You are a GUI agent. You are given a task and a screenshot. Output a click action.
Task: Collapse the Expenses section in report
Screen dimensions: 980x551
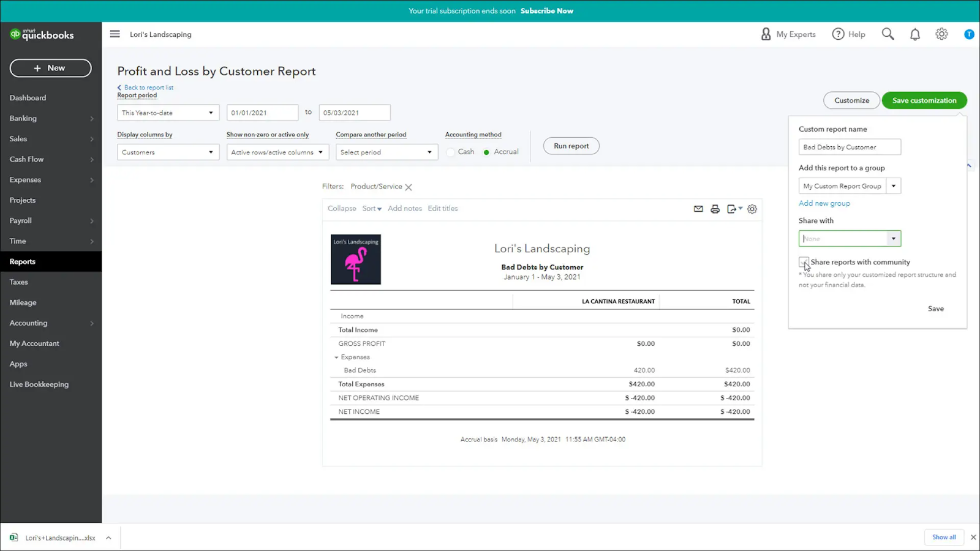(x=336, y=357)
